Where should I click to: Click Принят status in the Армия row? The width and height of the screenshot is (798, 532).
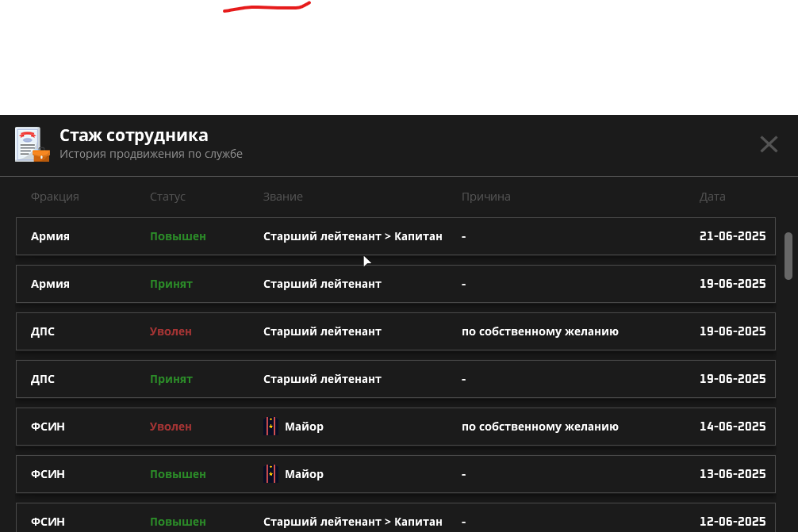point(171,284)
